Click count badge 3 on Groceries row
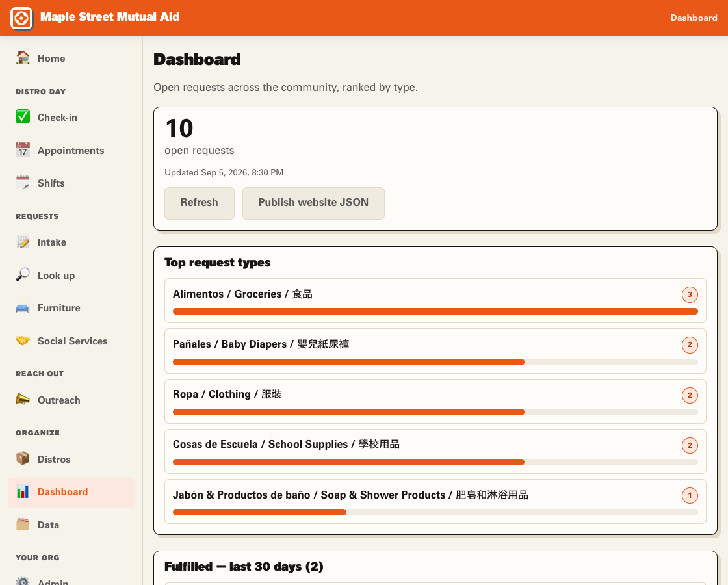Screen dimensions: 728x585 690,294
